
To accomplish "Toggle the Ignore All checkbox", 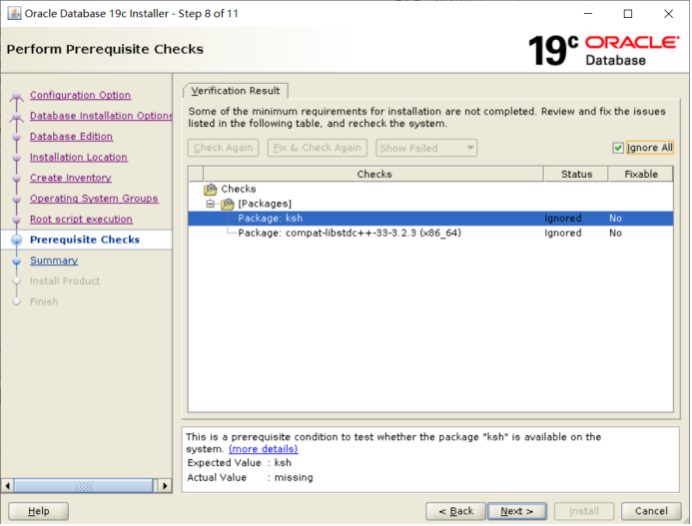I will coord(618,148).
